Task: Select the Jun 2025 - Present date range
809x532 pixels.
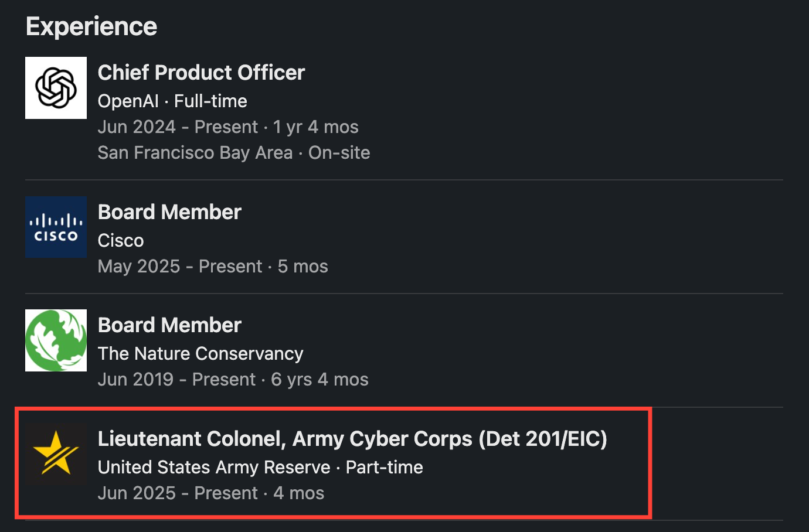Action: pyautogui.click(x=178, y=493)
